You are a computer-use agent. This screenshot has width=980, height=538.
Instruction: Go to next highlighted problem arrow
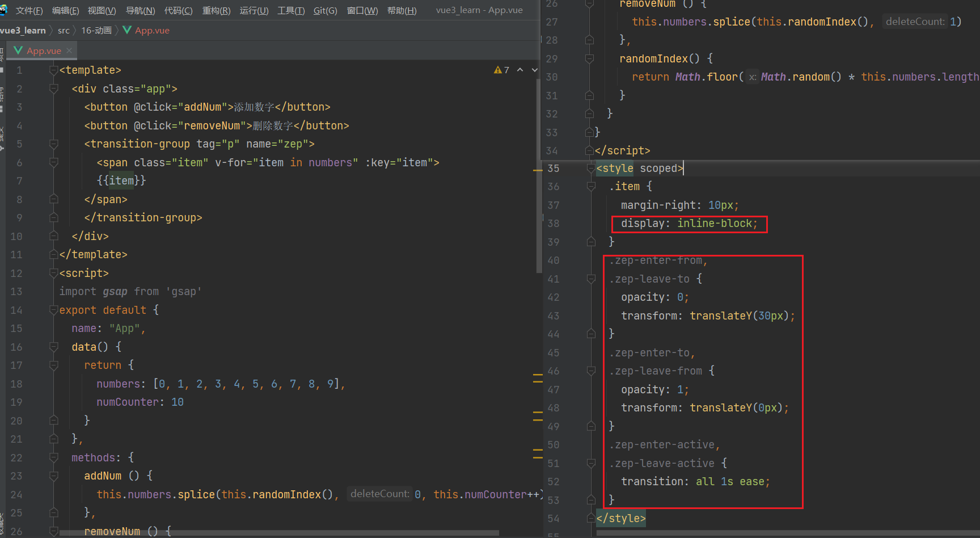coord(534,70)
